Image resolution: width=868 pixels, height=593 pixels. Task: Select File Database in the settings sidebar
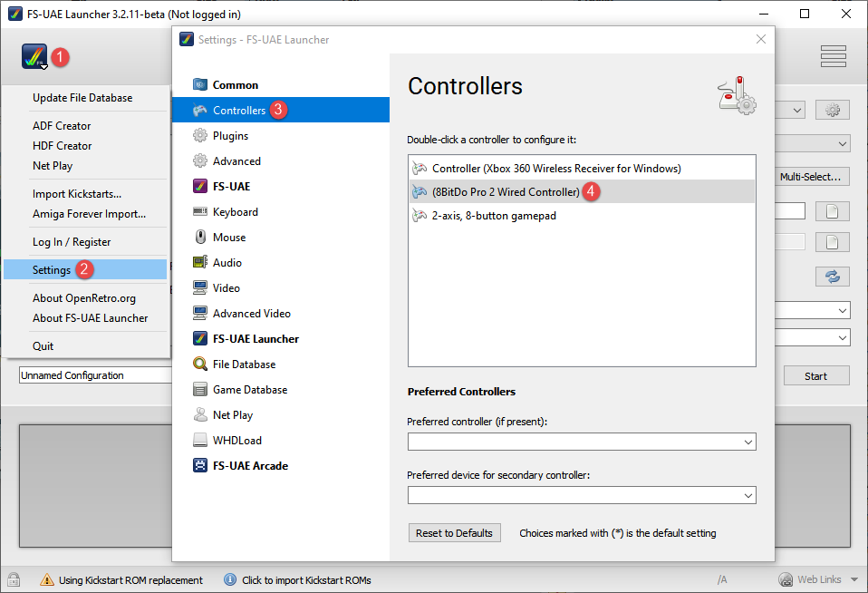tap(244, 365)
